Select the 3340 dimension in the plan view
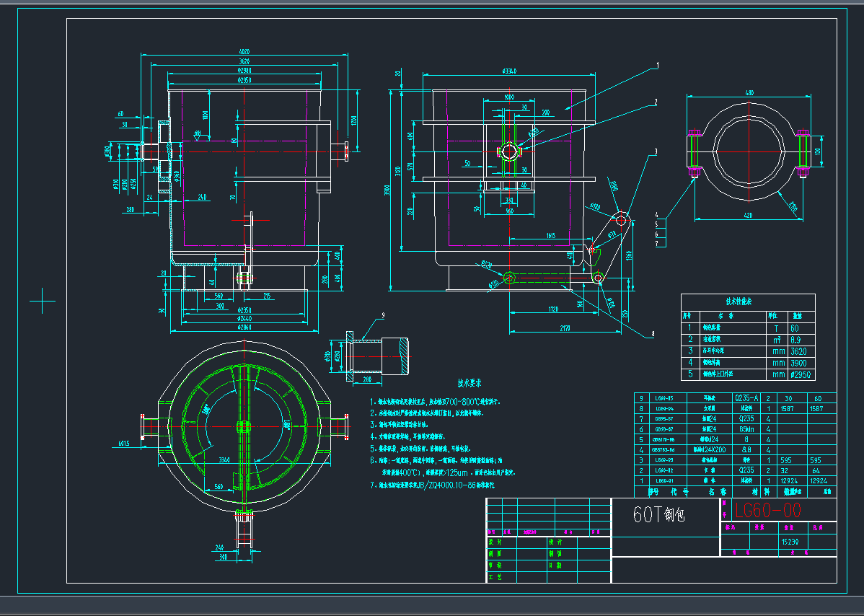Image resolution: width=864 pixels, height=616 pixels. tap(226, 458)
